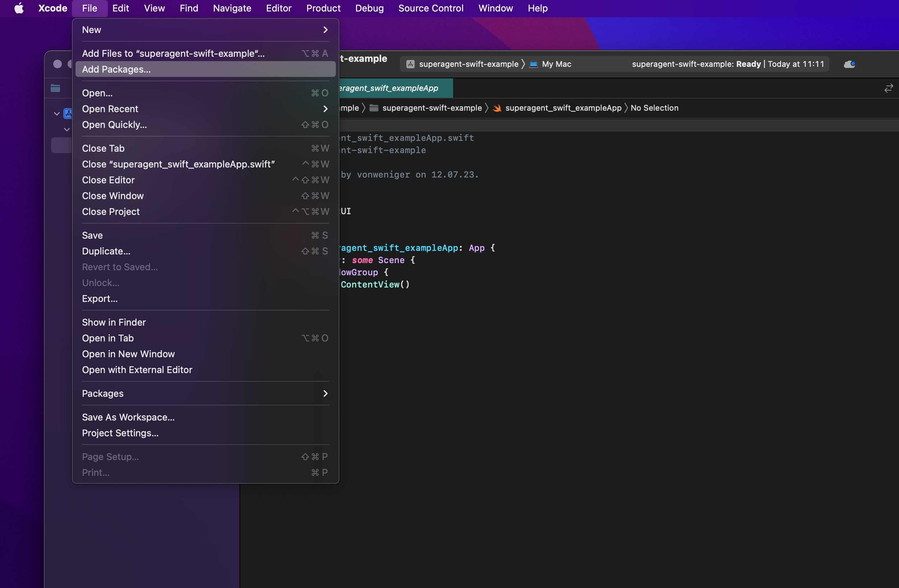This screenshot has width=899, height=588.
Task: Select Close Window menu item
Action: pos(205,196)
